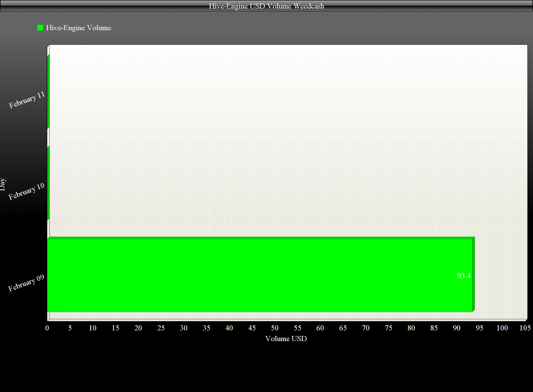Click the 93.4 value label on bar
This screenshot has width=533, height=392.
[464, 276]
